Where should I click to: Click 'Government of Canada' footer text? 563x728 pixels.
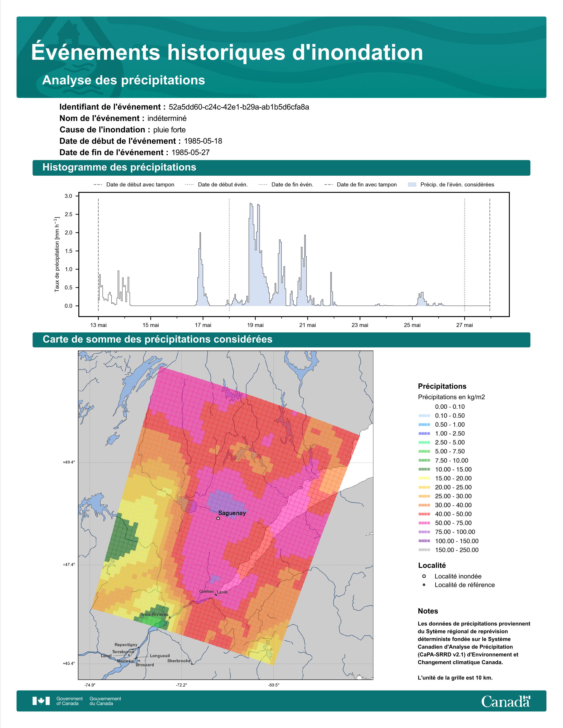69,701
